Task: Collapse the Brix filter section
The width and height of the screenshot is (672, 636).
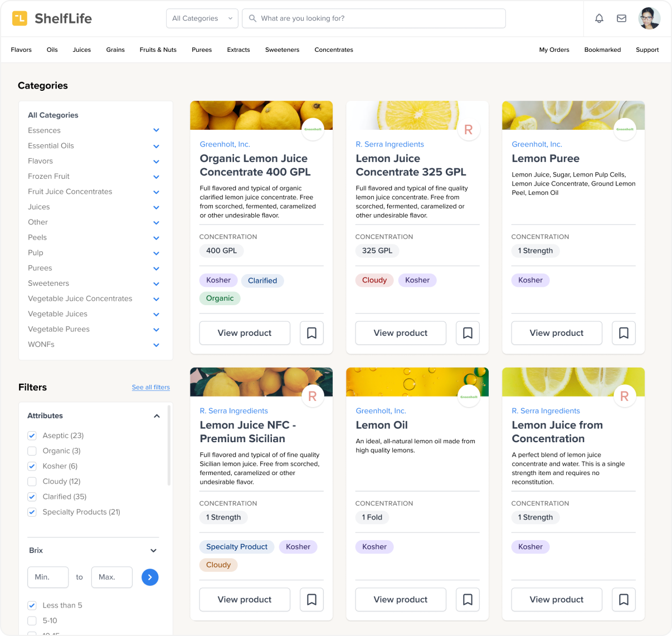Action: pyautogui.click(x=153, y=550)
